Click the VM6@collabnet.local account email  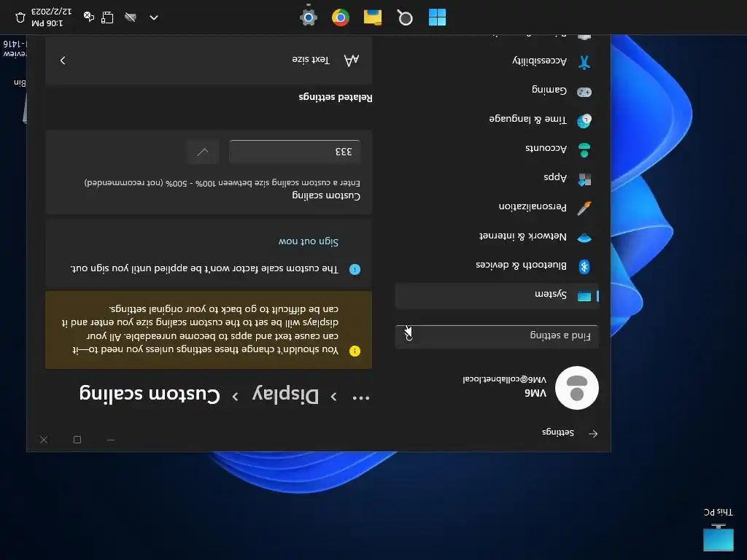point(505,379)
